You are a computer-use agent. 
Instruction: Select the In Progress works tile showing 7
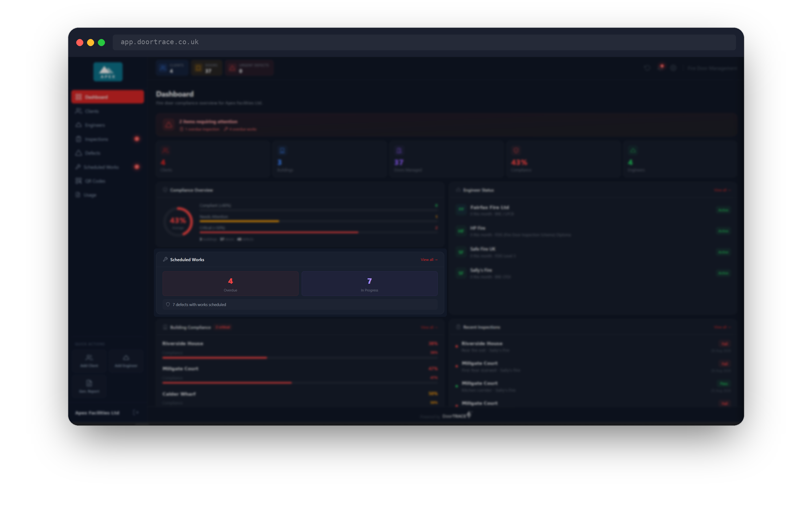click(369, 284)
